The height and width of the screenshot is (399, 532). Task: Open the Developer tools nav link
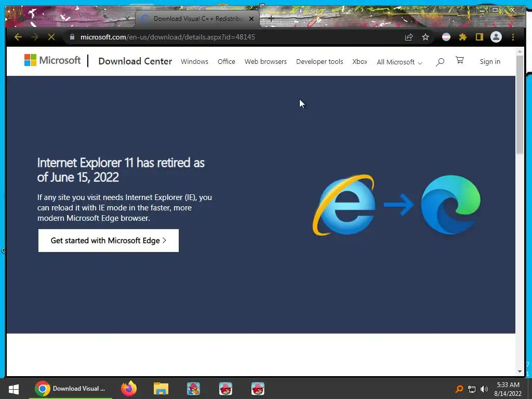(x=320, y=61)
